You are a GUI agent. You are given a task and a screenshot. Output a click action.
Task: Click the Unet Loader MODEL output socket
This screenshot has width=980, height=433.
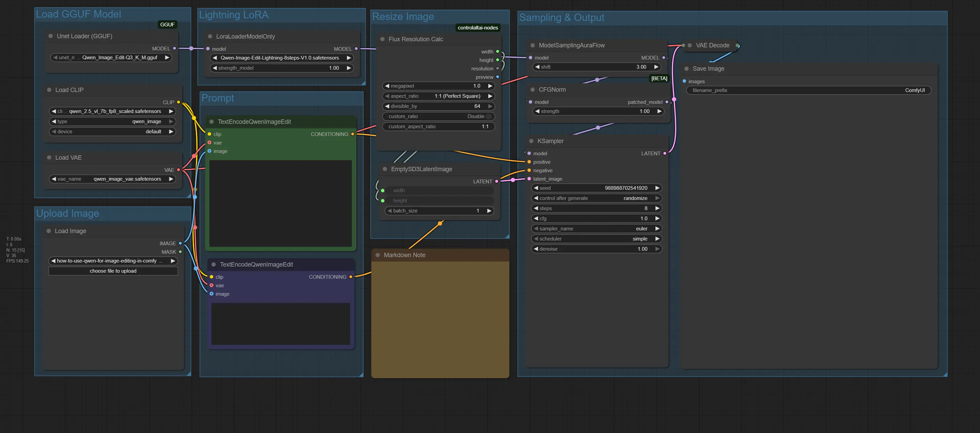(x=174, y=48)
